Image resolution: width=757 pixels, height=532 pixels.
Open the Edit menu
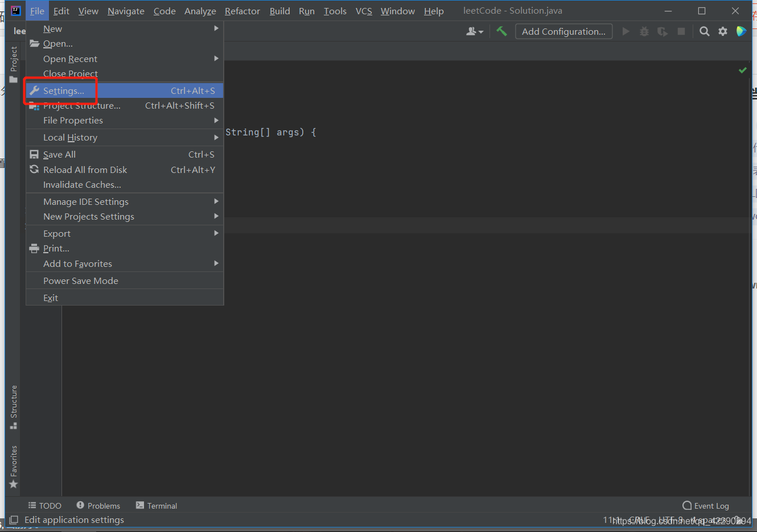click(x=61, y=11)
